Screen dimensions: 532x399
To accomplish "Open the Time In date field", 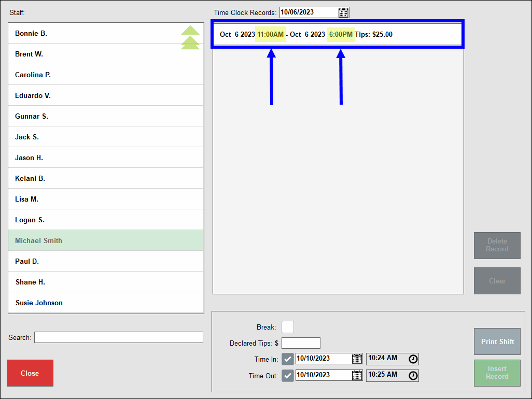I will 321,358.
